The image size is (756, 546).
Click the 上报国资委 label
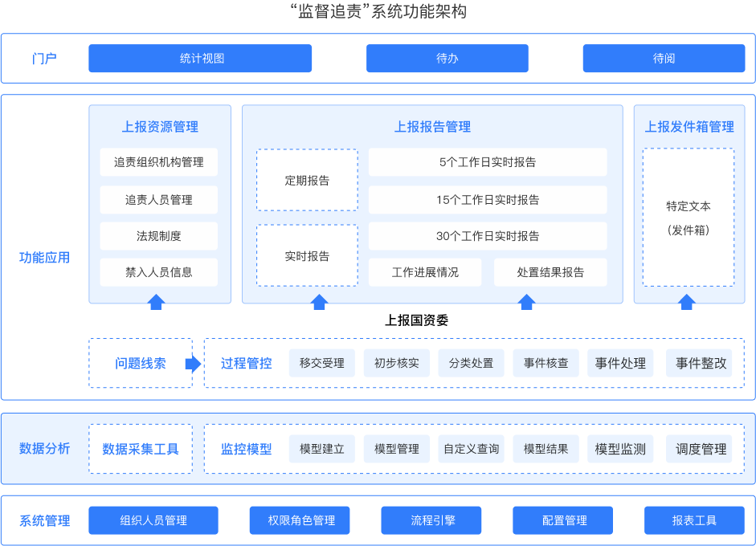417,320
